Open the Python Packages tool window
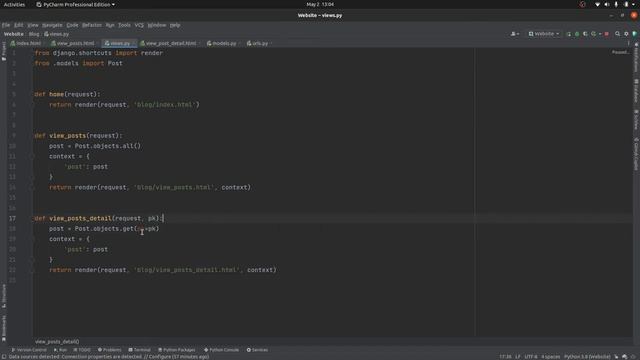The width and height of the screenshot is (640, 360). point(177,350)
